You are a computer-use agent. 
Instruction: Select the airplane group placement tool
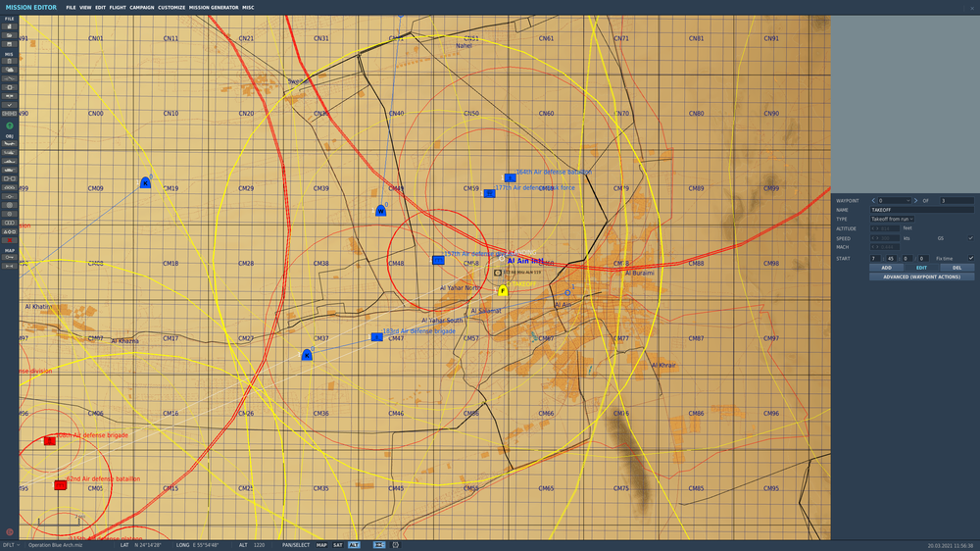pos(9,144)
